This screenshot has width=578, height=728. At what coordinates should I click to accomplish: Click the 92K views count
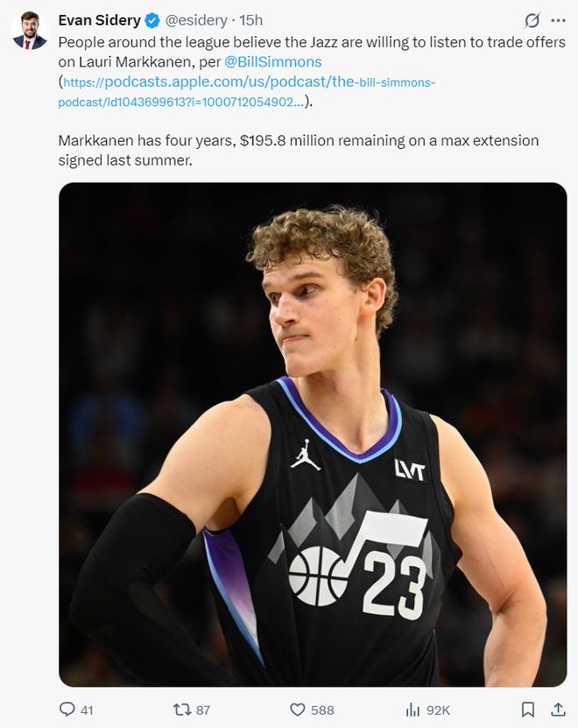point(438,710)
